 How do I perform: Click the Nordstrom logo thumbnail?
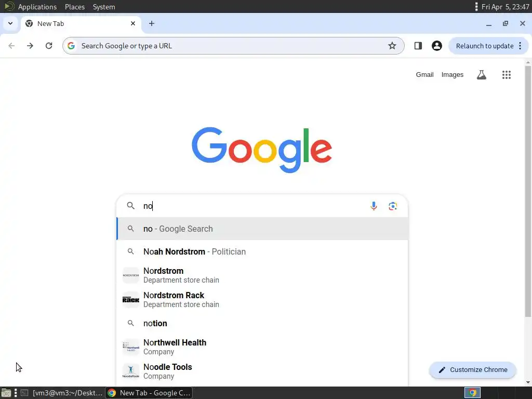130,275
